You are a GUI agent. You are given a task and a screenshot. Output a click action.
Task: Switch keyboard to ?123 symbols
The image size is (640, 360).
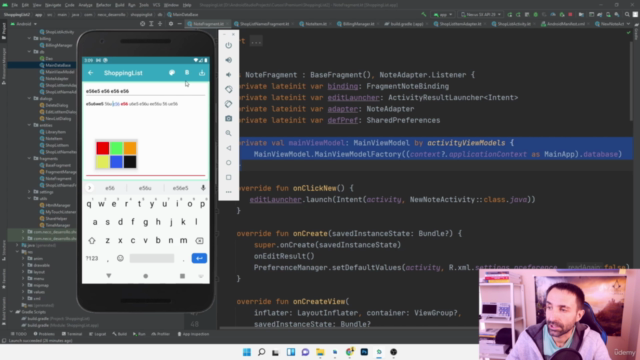point(92,258)
